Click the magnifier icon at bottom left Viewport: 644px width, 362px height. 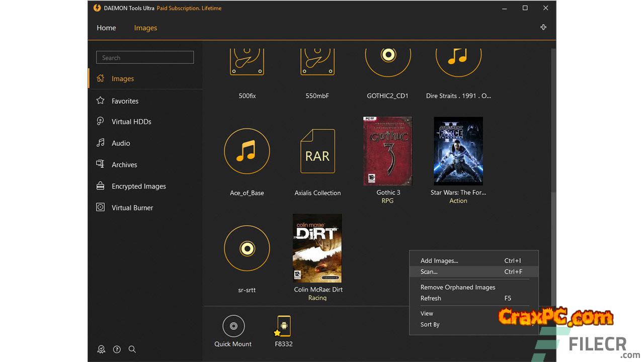pos(132,349)
